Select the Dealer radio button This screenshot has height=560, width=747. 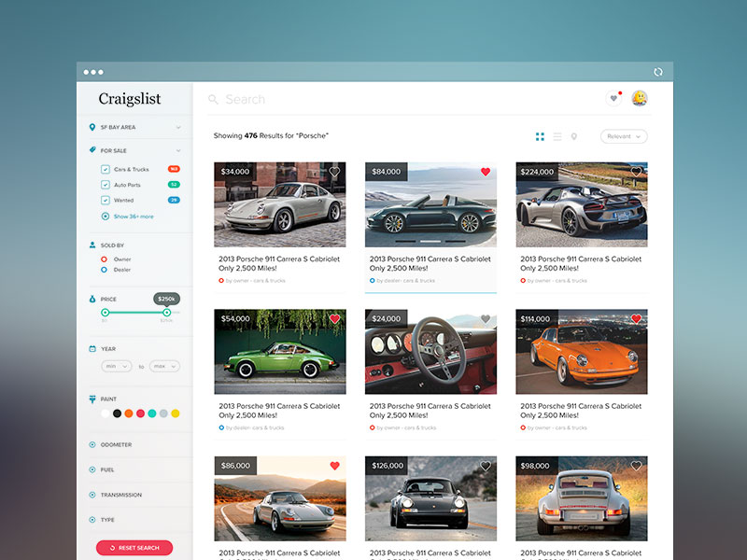coord(105,270)
